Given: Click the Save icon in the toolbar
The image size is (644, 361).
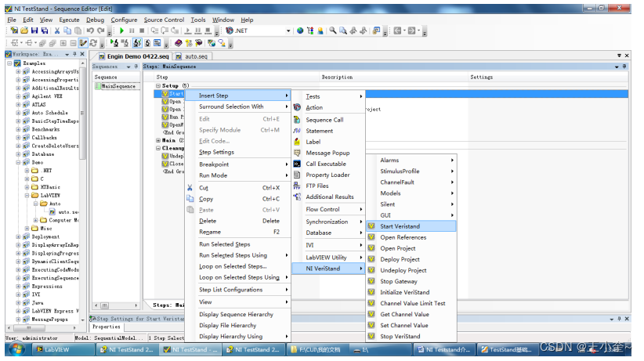Looking at the screenshot, I should click(34, 31).
